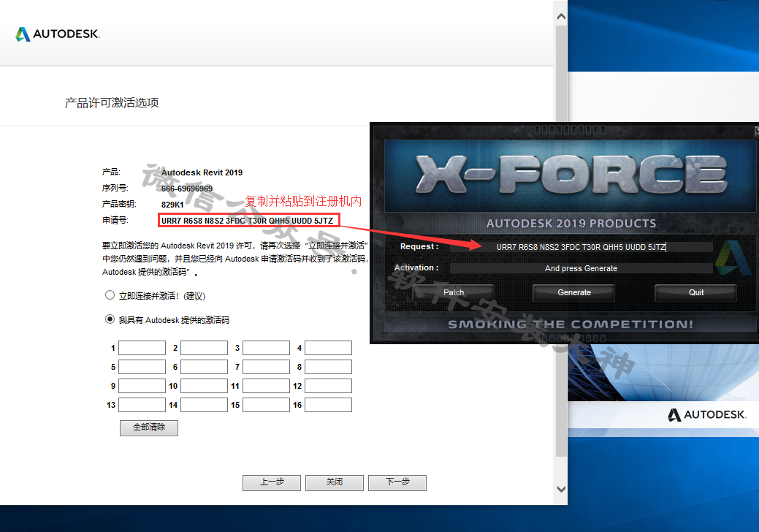Image resolution: width=759 pixels, height=532 pixels.
Task: Click the Autodesk Revit 2019 product name
Action: 202,172
